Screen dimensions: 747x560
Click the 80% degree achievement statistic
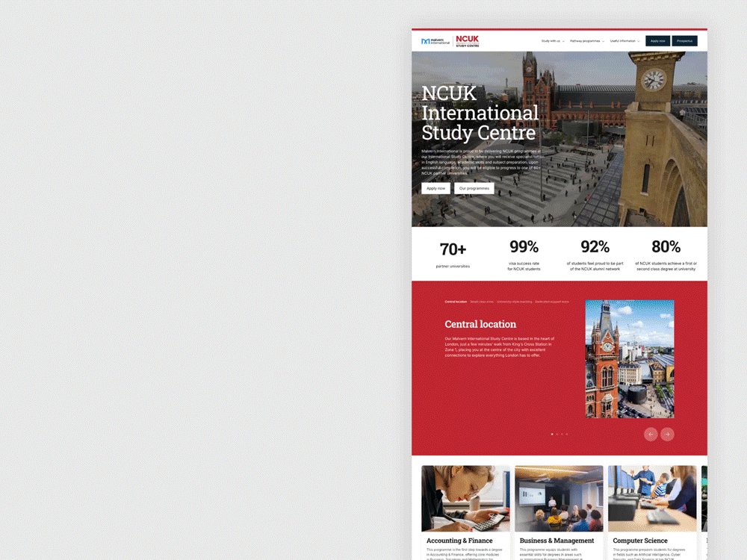666,255
